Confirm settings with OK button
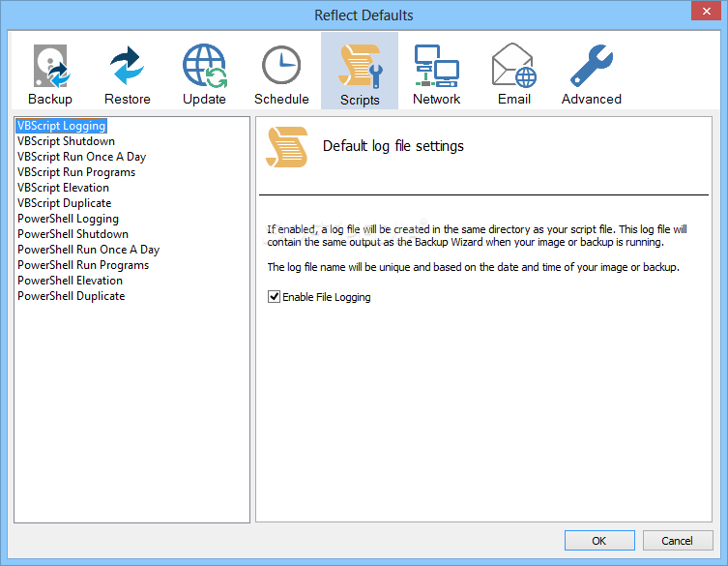This screenshot has height=566, width=728. [599, 541]
